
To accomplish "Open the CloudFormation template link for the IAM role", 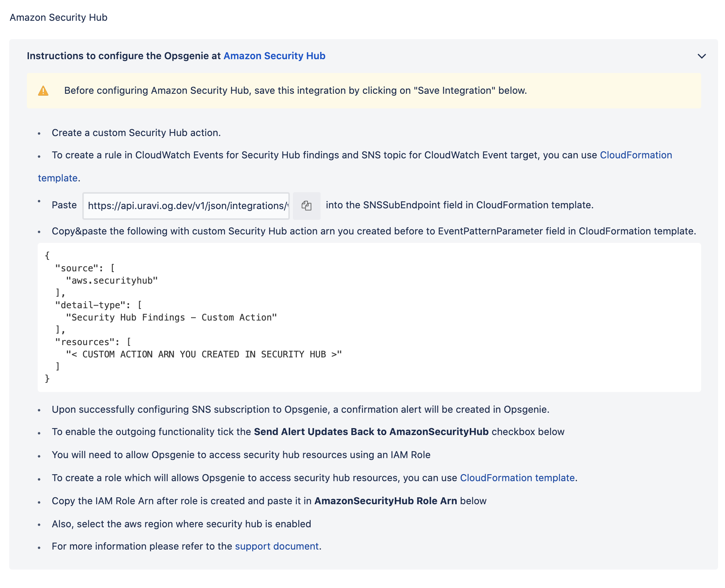I will pos(517,478).
